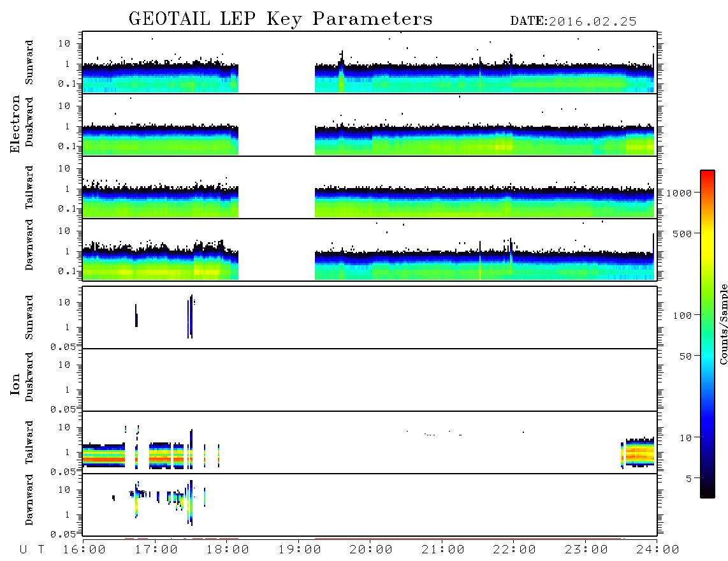Select the Ion "Dawnward" panel label

[29, 500]
